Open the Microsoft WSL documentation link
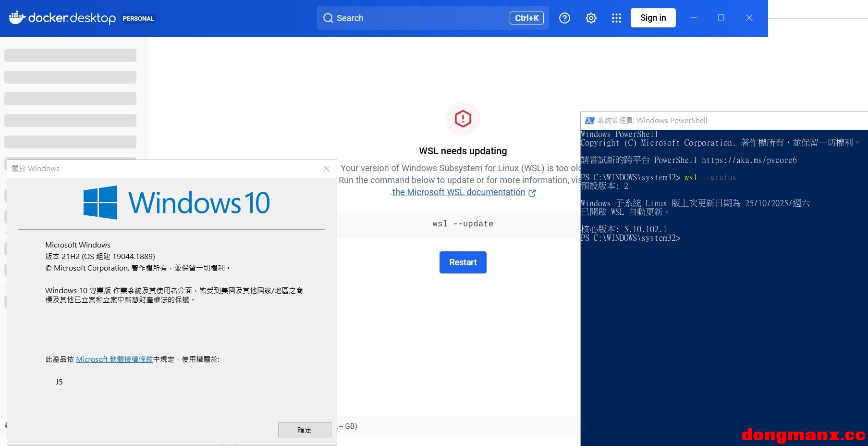Image resolution: width=868 pixels, height=446 pixels. (x=459, y=192)
